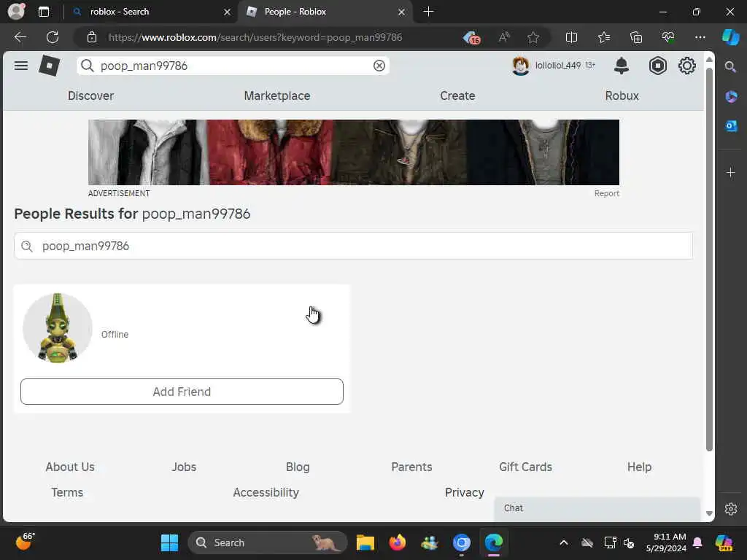This screenshot has height=560, width=747.
Task: Add an app to Edge sidebar
Action: click(x=731, y=172)
